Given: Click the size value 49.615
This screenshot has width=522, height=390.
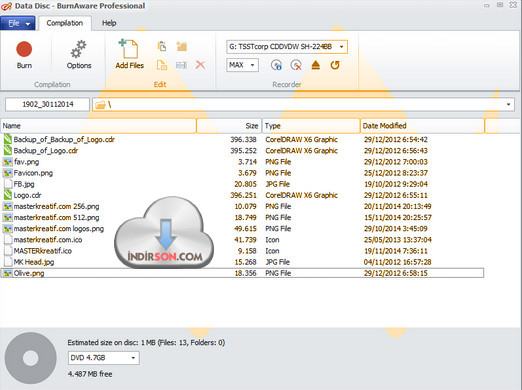Looking at the screenshot, I should click(245, 229).
